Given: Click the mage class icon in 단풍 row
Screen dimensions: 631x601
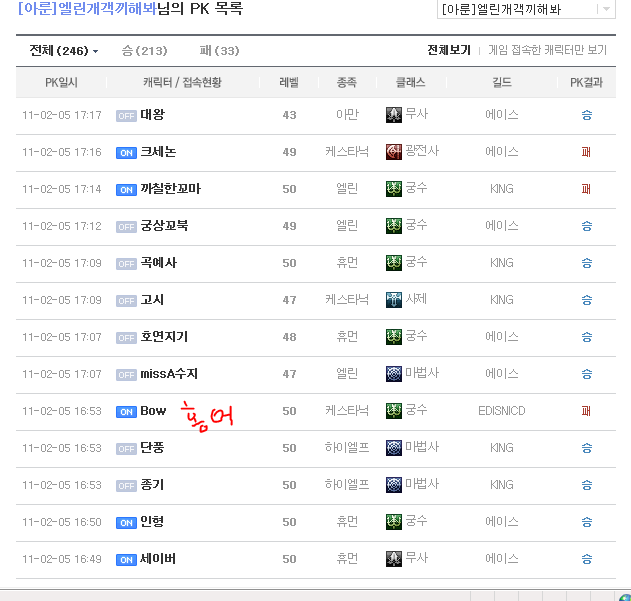Looking at the screenshot, I should pos(394,448).
